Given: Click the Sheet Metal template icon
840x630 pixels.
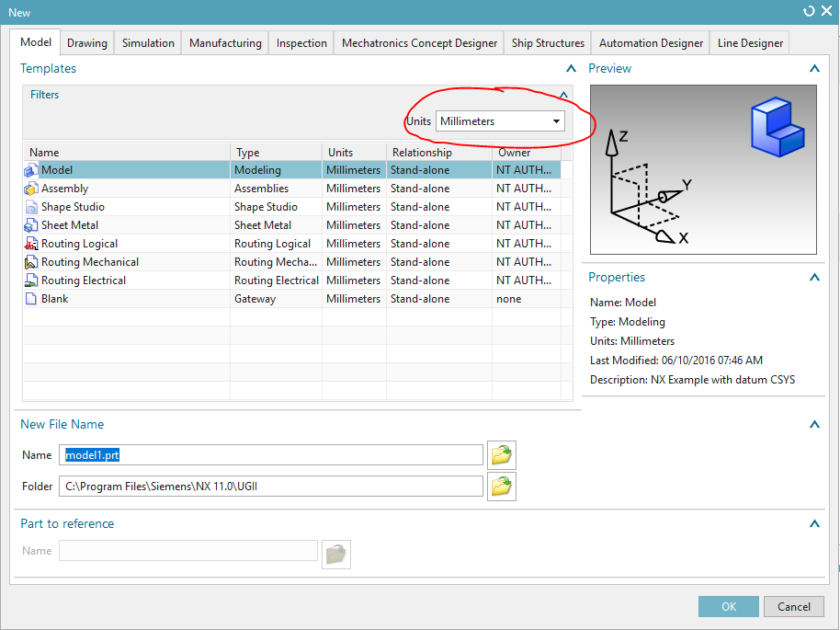Looking at the screenshot, I should 31,225.
